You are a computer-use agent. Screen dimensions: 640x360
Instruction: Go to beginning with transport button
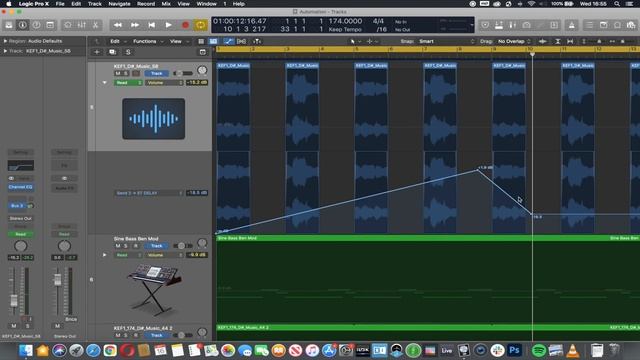click(151, 25)
